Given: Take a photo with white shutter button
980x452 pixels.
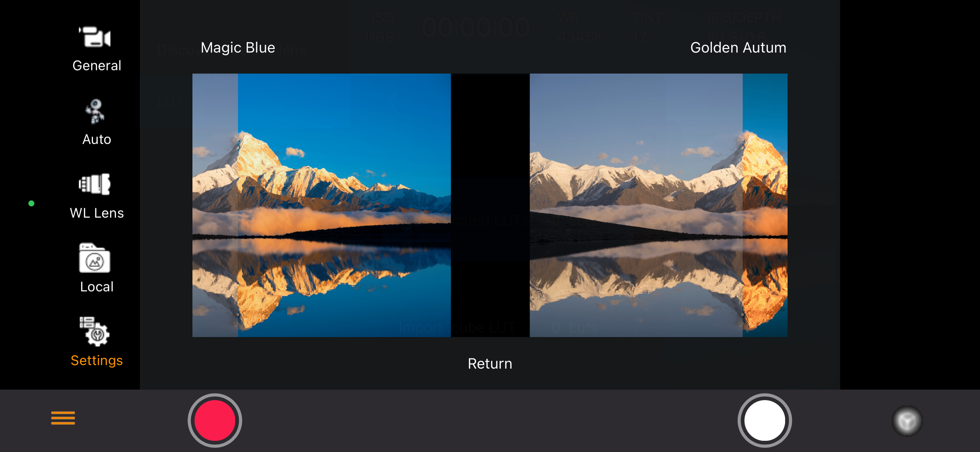Looking at the screenshot, I should coord(765,420).
